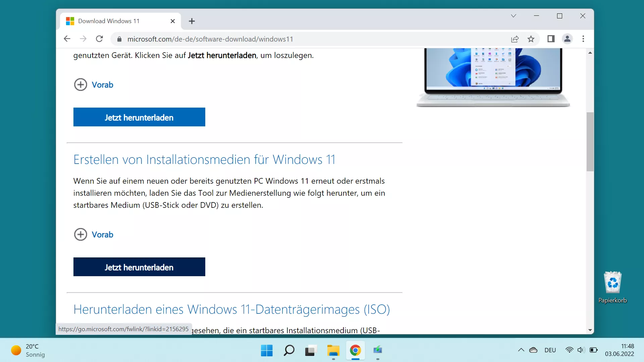644x362 pixels.
Task: Open Task View from the taskbar
Action: [311, 350]
